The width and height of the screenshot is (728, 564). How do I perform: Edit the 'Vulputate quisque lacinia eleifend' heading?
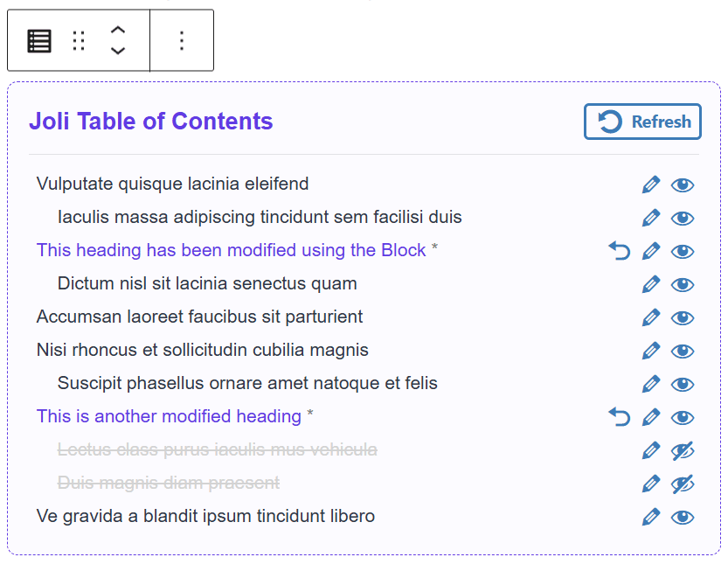coord(650,185)
